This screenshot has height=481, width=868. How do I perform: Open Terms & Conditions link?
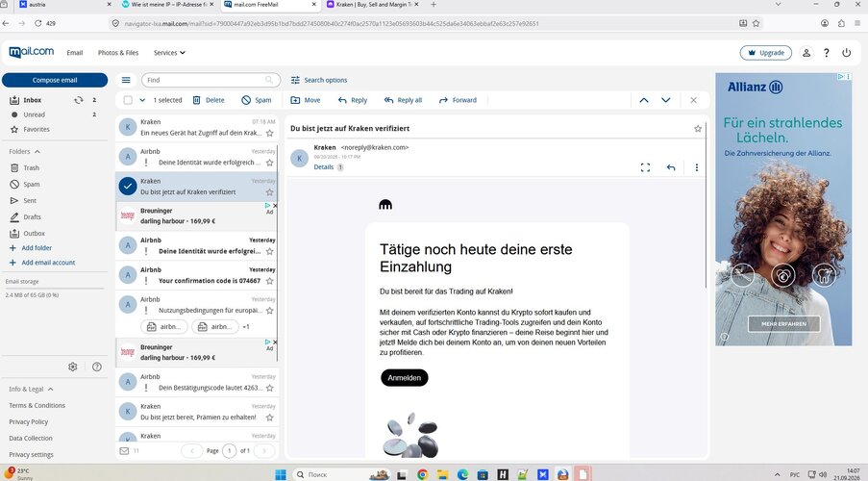[x=37, y=406]
